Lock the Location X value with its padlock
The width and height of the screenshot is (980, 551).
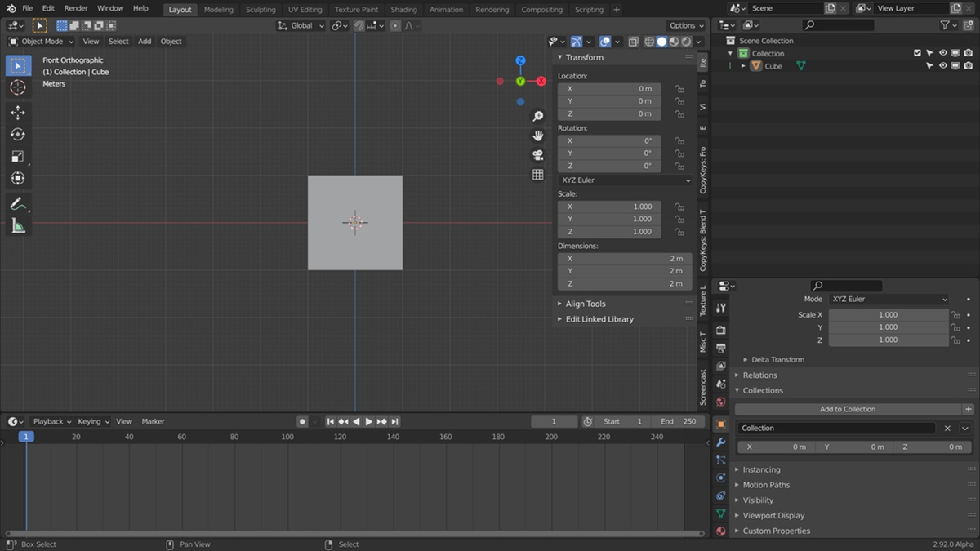(x=679, y=88)
